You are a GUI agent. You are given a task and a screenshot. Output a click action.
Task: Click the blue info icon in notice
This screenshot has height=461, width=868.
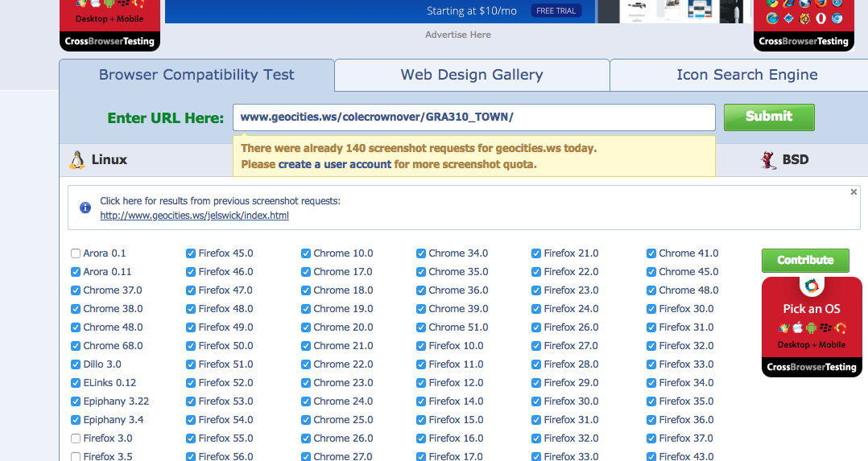(85, 208)
